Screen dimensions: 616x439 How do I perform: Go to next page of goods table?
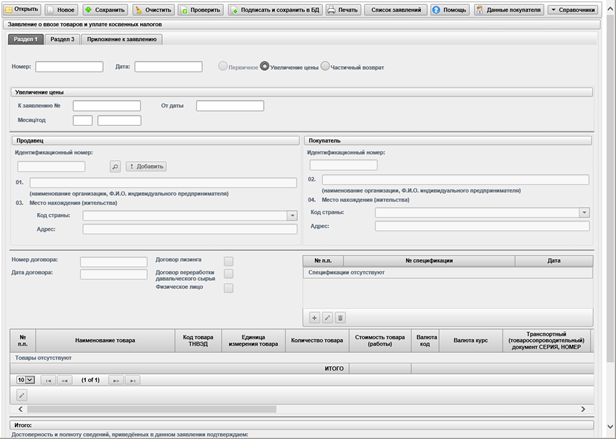point(115,380)
